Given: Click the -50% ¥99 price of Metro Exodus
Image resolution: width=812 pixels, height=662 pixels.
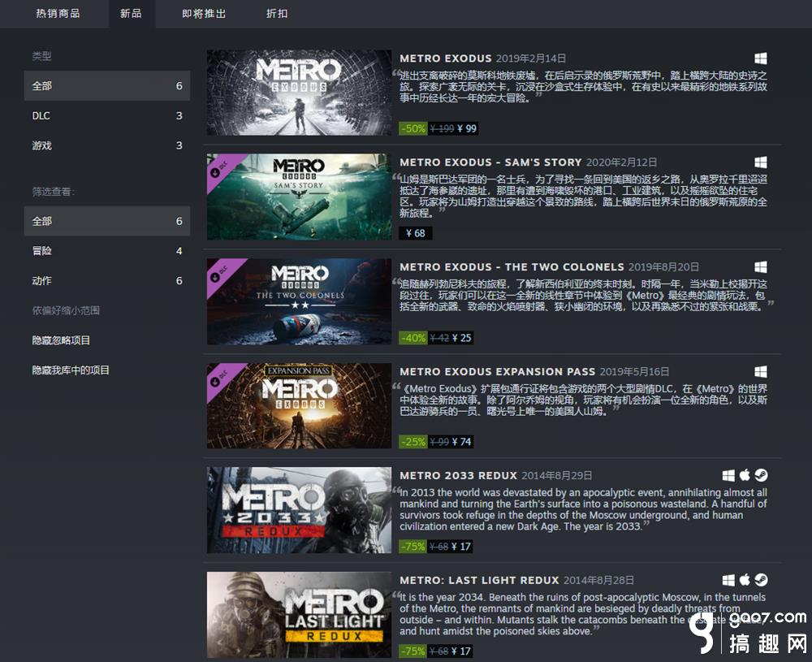Looking at the screenshot, I should (x=438, y=128).
